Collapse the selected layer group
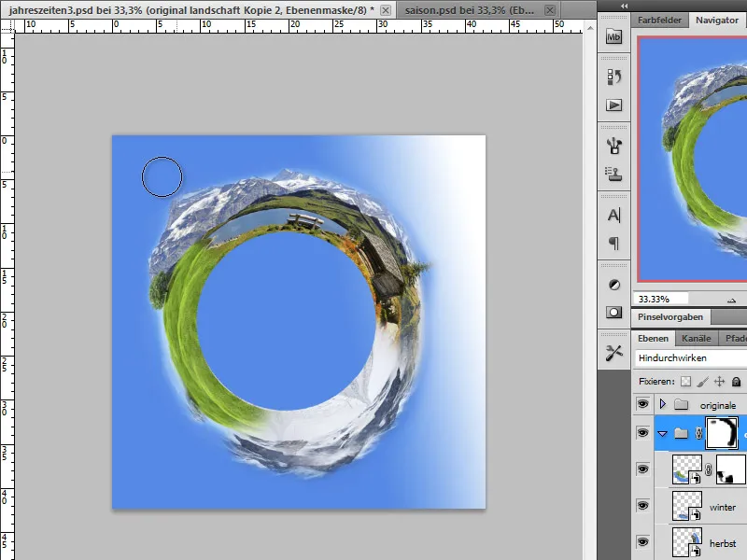 [663, 434]
